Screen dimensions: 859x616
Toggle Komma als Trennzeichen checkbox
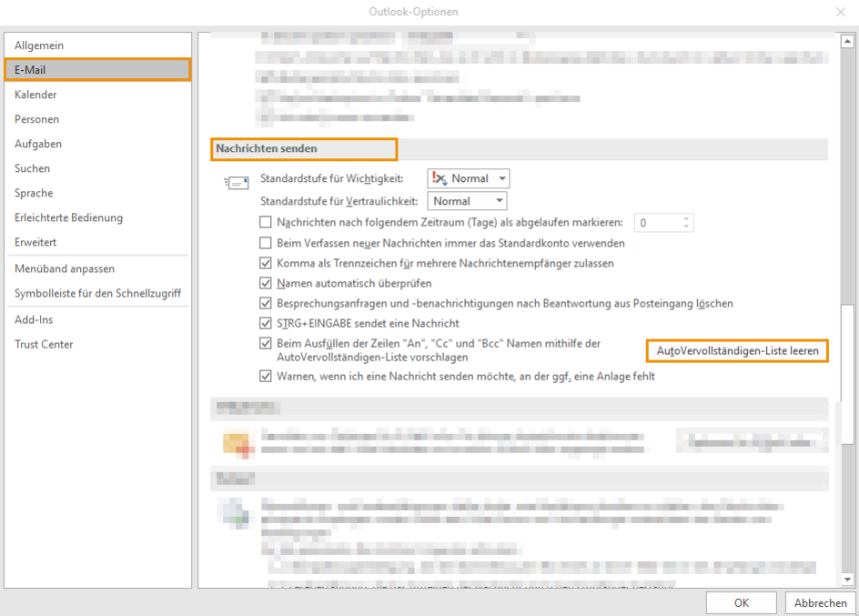(266, 263)
